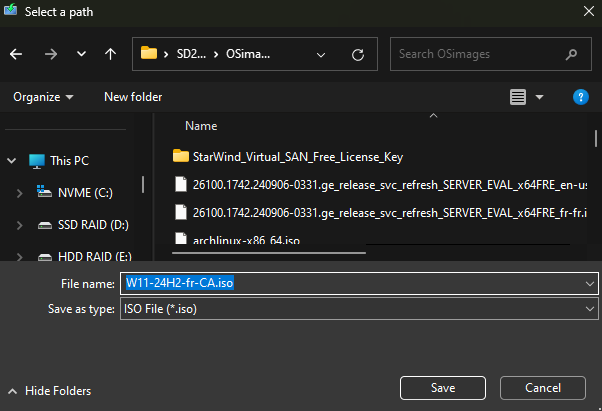Click the blue Help icon

click(580, 97)
